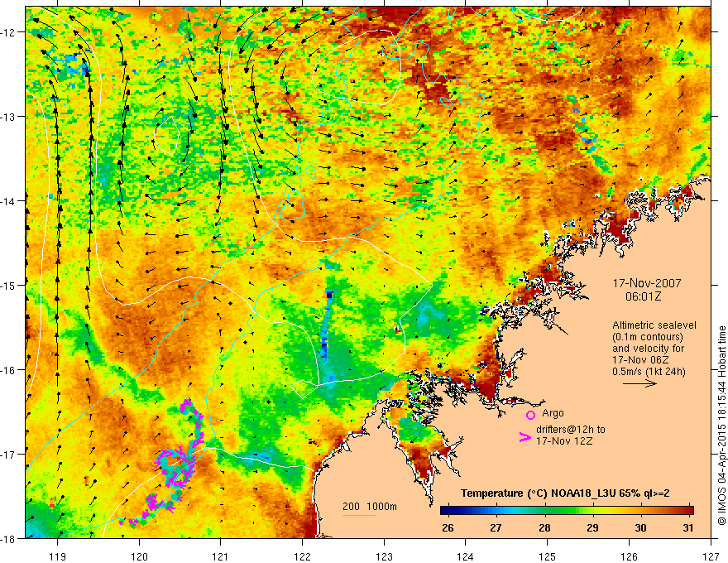Click the vertical IMOS copyright timestamp text

click(x=722, y=426)
